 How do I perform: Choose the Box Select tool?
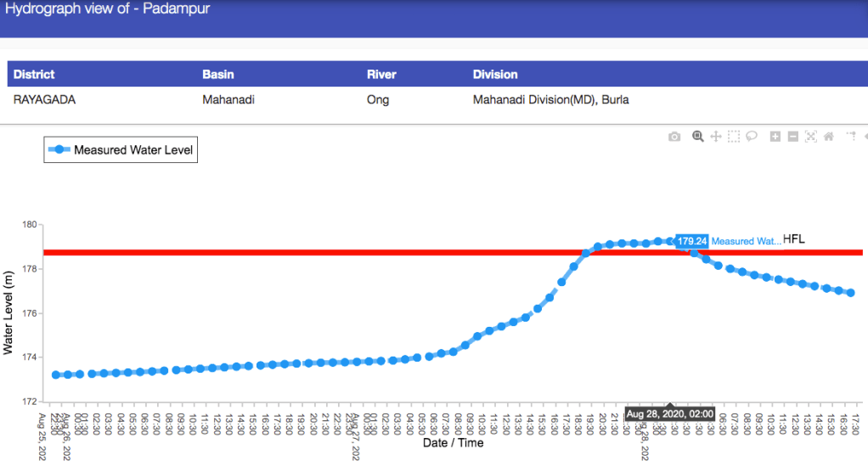[734, 137]
